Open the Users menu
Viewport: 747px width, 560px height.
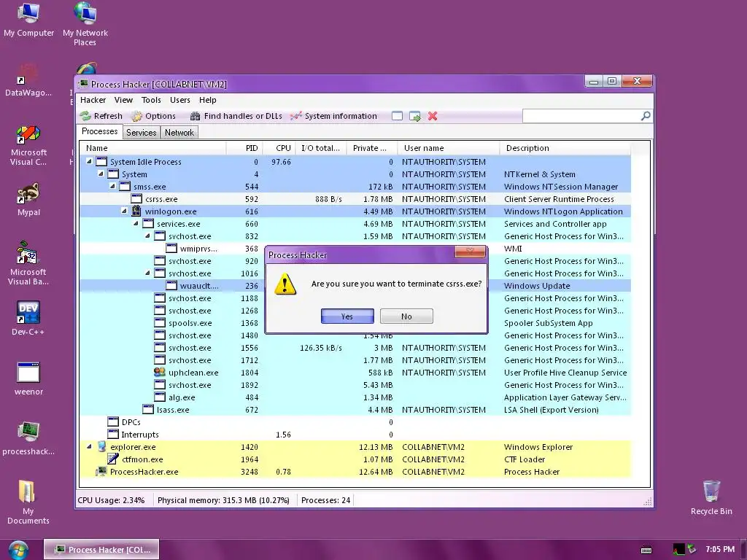pyautogui.click(x=180, y=100)
